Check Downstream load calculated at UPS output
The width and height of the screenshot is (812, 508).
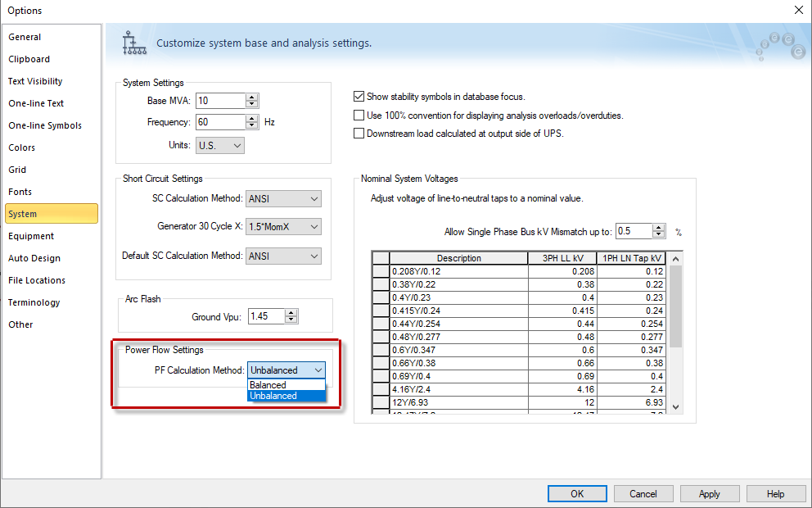(359, 134)
